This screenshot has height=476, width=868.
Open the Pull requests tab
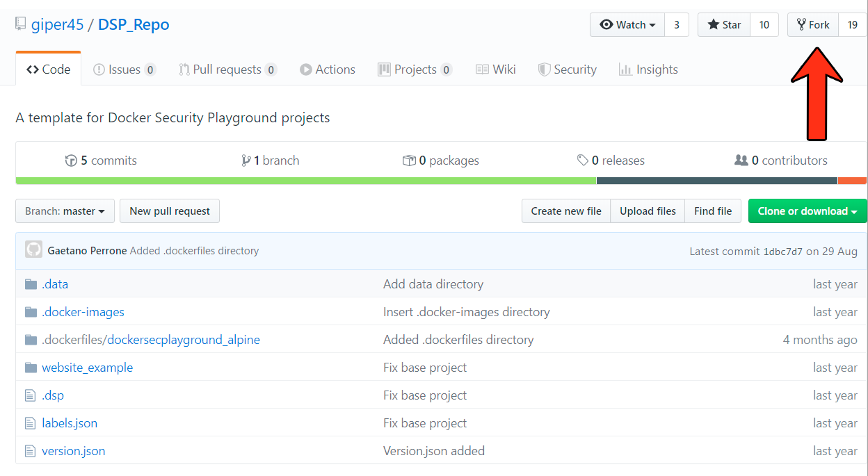tap(227, 69)
